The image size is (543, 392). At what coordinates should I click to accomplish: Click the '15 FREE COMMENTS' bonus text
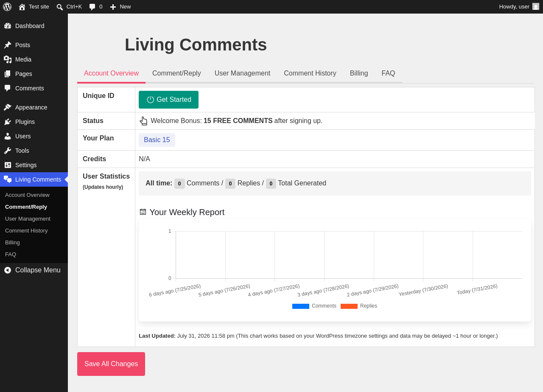(x=238, y=121)
